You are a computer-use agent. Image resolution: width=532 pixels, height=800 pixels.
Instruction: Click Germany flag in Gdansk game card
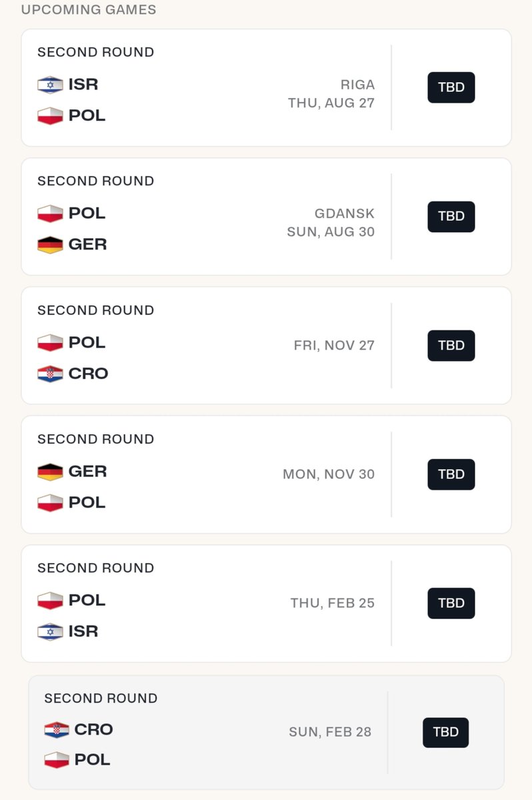(x=50, y=245)
